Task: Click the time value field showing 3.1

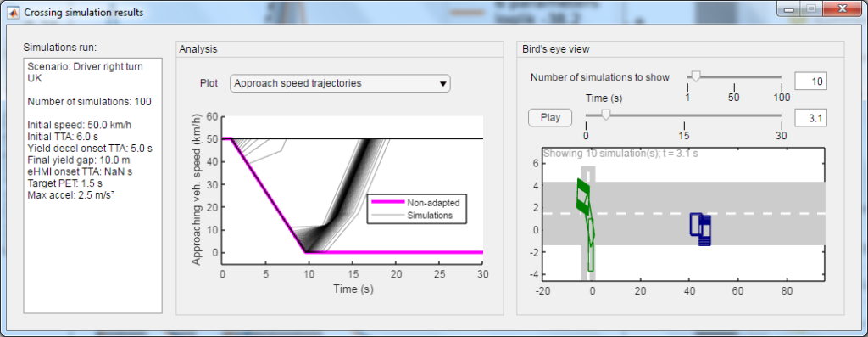Action: [x=811, y=118]
